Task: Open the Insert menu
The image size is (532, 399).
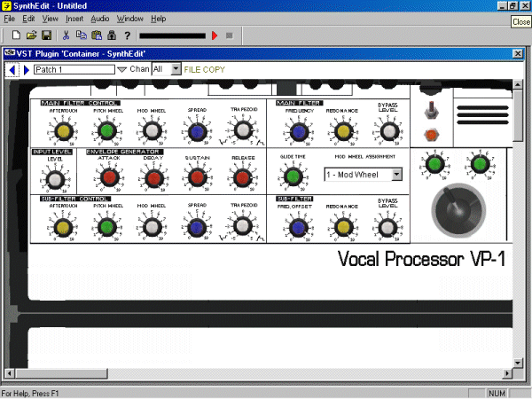Action: click(74, 18)
